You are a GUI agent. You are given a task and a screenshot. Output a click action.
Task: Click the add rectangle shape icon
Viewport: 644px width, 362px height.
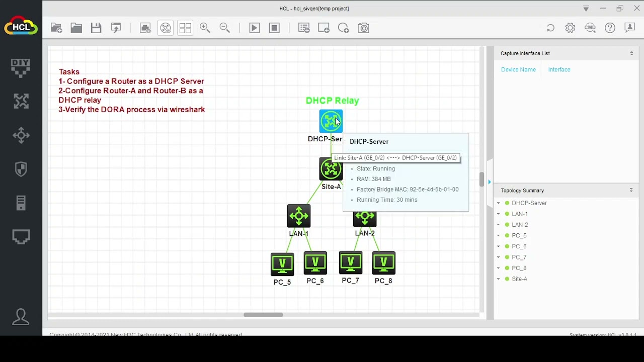coord(324,28)
